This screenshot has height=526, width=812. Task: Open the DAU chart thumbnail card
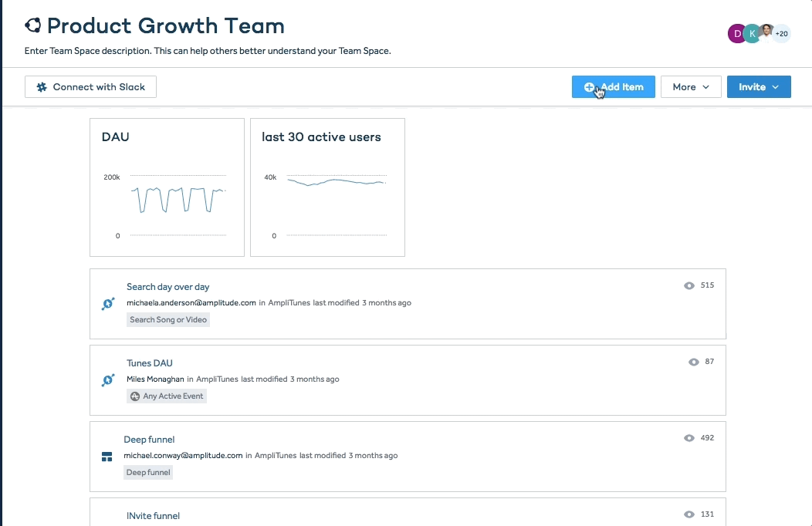coord(167,187)
